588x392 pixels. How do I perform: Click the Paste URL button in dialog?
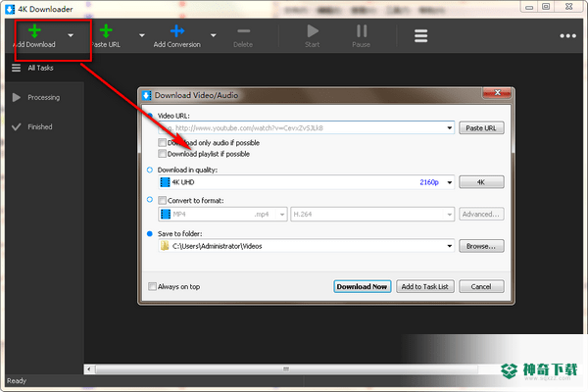[x=481, y=128]
